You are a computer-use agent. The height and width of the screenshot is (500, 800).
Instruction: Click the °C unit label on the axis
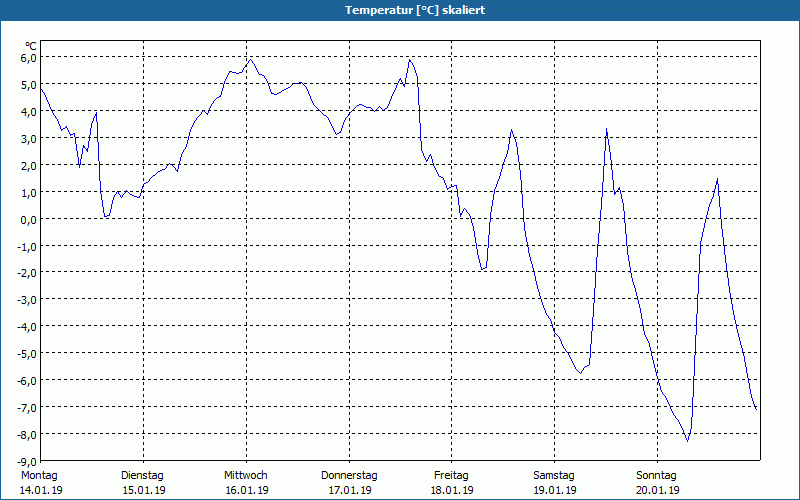click(31, 46)
